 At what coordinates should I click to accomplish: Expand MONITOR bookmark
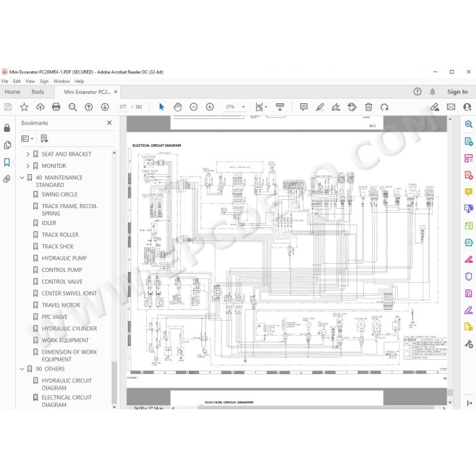coord(28,166)
